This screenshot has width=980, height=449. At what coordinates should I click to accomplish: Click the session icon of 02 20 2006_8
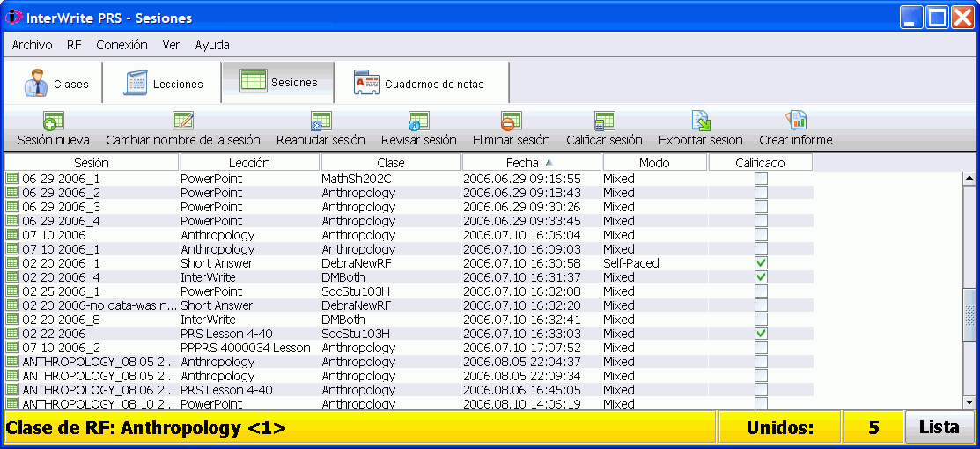click(x=11, y=320)
